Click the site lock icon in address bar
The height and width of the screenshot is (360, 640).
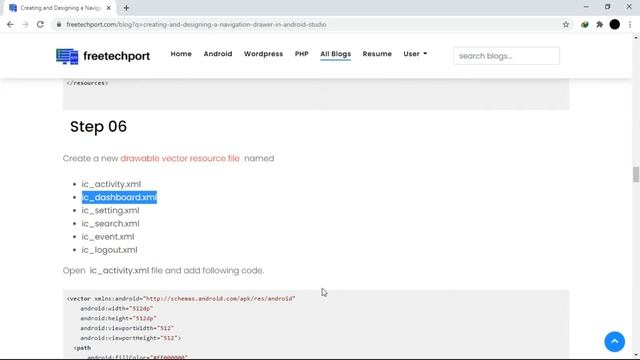(59, 24)
